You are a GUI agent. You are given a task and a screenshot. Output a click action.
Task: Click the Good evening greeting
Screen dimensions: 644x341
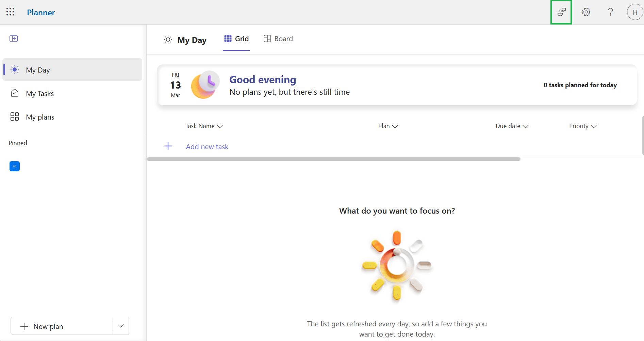coord(263,80)
